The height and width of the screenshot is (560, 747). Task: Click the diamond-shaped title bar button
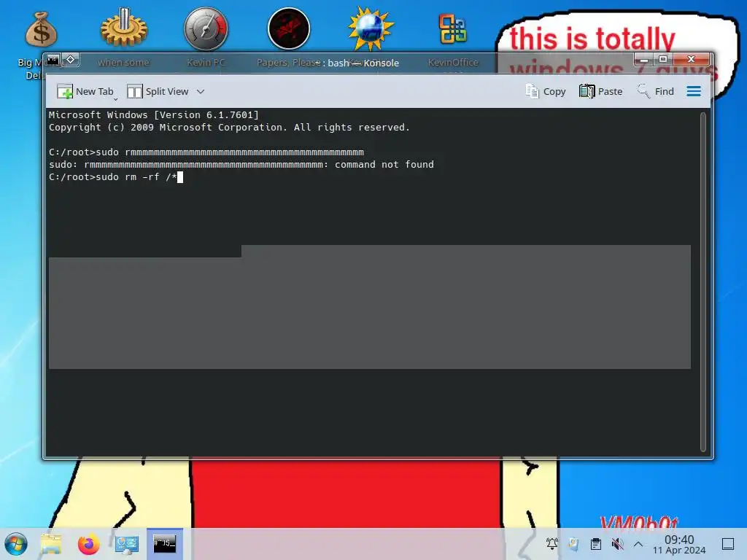71,60
